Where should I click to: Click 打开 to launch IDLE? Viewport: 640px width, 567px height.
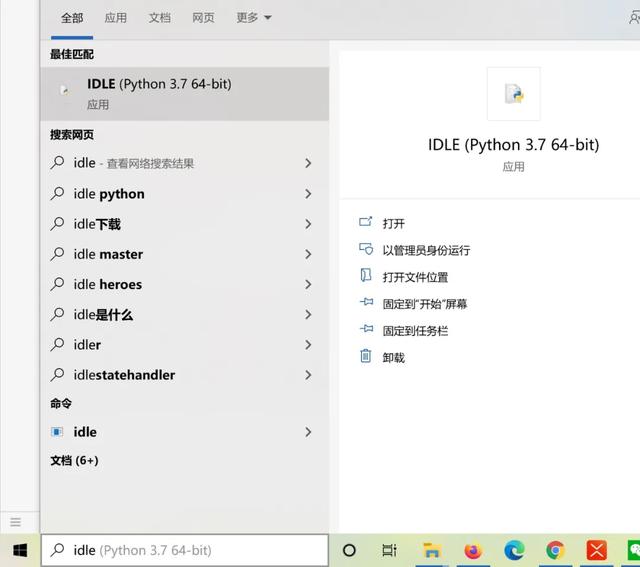click(x=393, y=224)
